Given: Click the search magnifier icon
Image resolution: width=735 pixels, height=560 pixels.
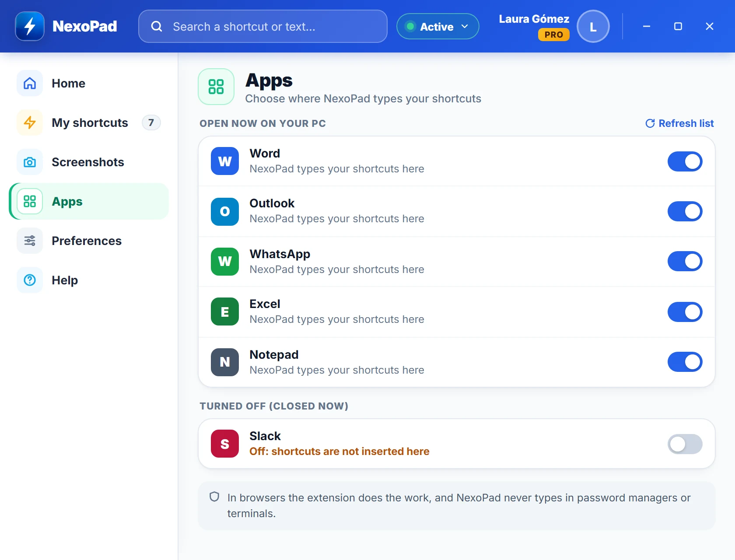Looking at the screenshot, I should tap(157, 27).
